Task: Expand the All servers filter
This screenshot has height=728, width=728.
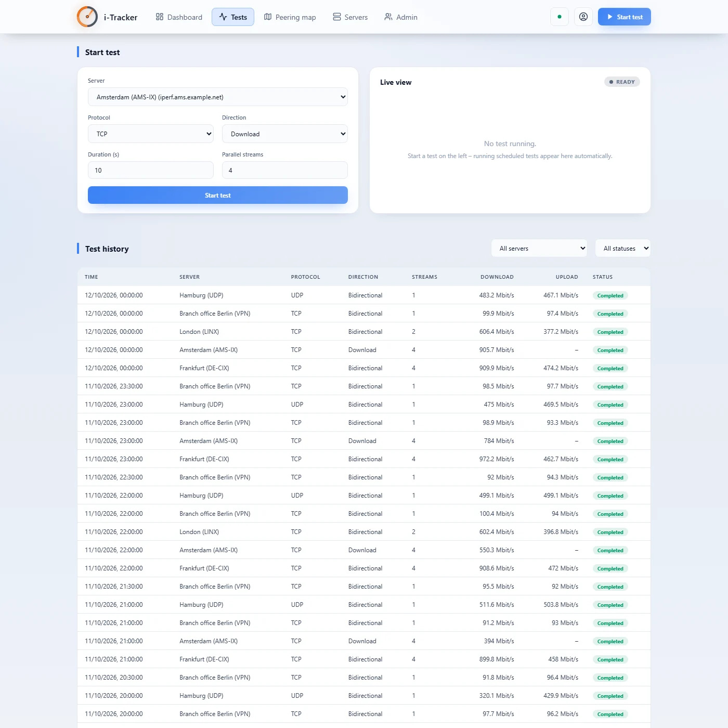Action: pos(539,248)
